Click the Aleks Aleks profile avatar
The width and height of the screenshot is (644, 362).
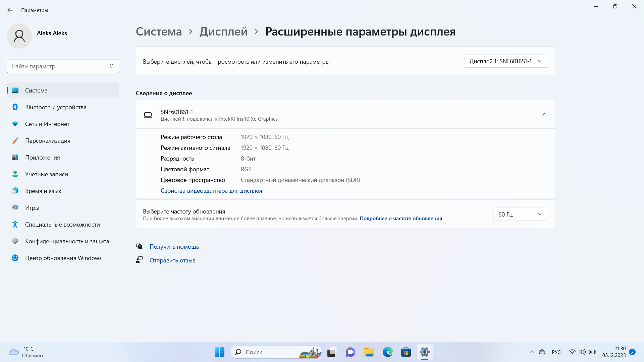[19, 36]
